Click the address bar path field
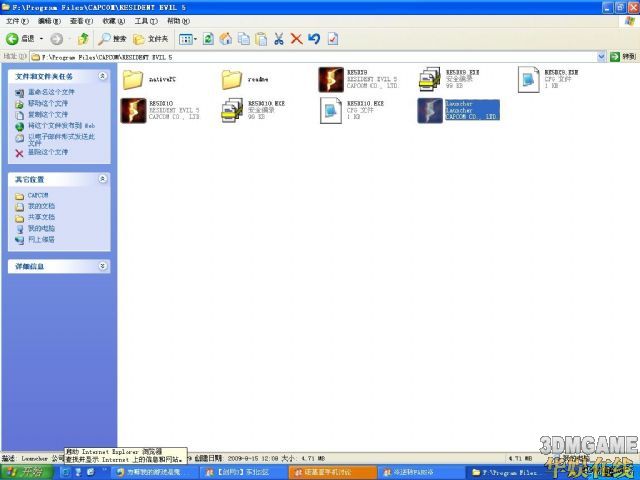This screenshot has width=640, height=480. pyautogui.click(x=313, y=57)
